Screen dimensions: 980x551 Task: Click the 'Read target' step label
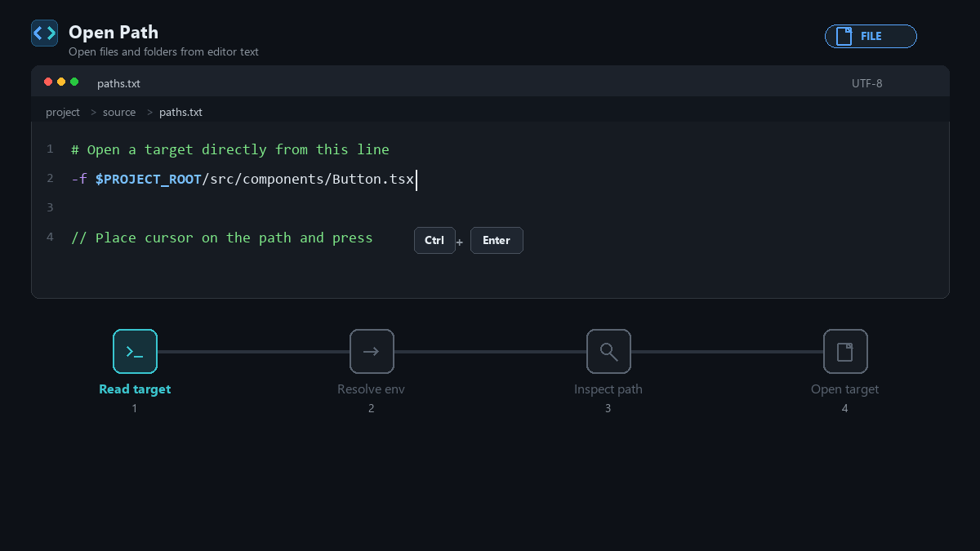(x=135, y=389)
